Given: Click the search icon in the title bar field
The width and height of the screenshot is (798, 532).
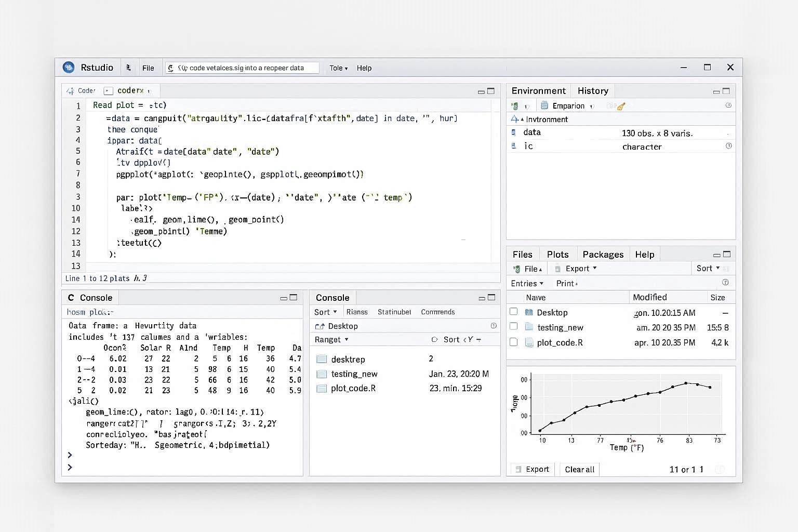Looking at the screenshot, I should click(x=170, y=68).
